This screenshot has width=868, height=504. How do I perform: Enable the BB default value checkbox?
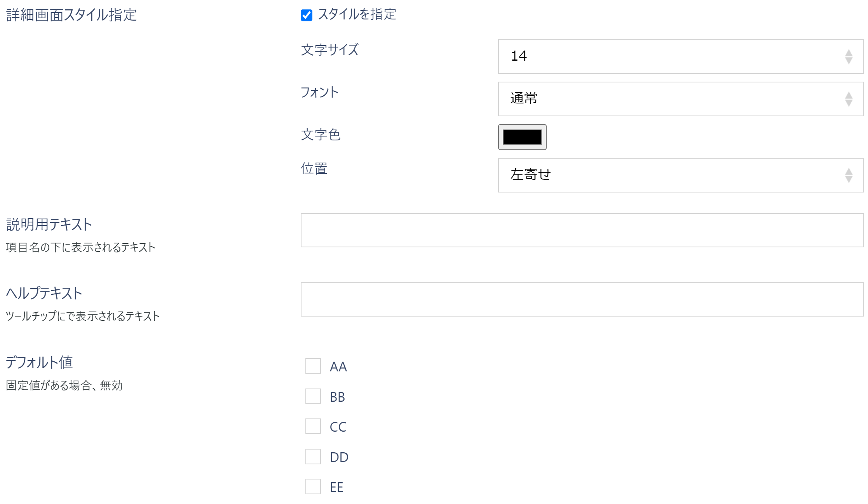click(313, 396)
